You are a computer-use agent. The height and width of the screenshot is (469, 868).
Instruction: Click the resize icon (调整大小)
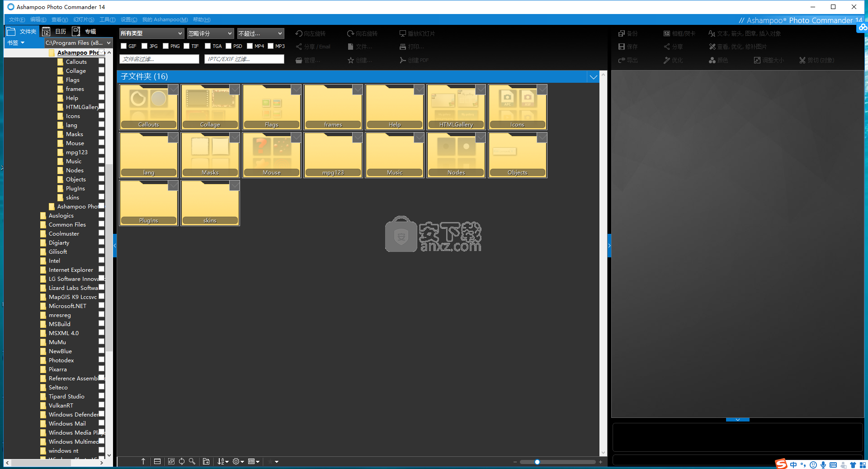(x=757, y=60)
